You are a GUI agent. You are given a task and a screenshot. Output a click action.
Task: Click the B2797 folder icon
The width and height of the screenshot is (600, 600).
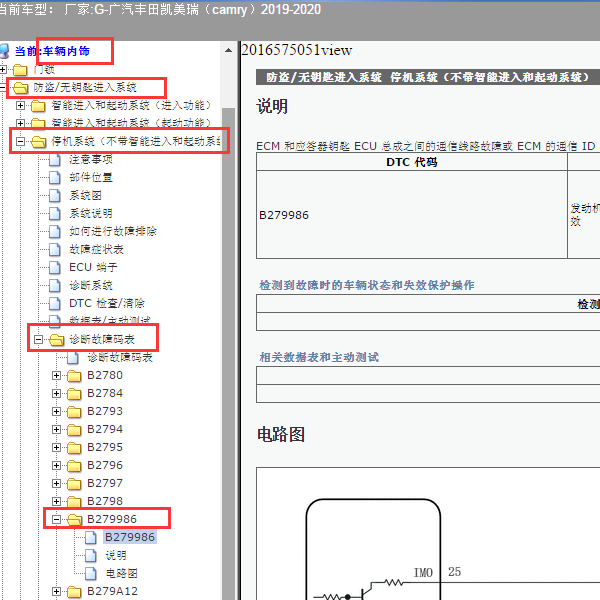coord(74,484)
